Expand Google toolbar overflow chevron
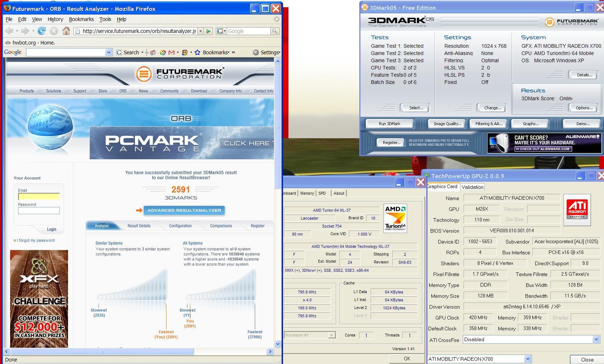 pyautogui.click(x=233, y=52)
